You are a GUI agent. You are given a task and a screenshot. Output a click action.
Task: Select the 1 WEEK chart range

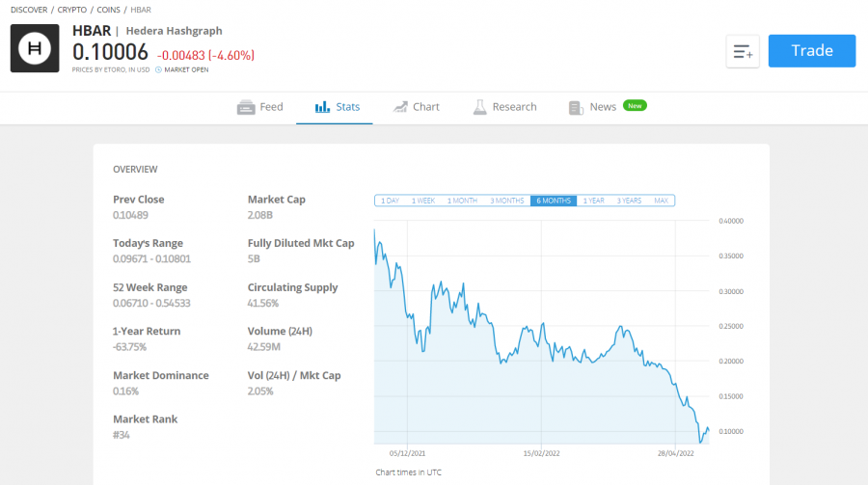423,201
